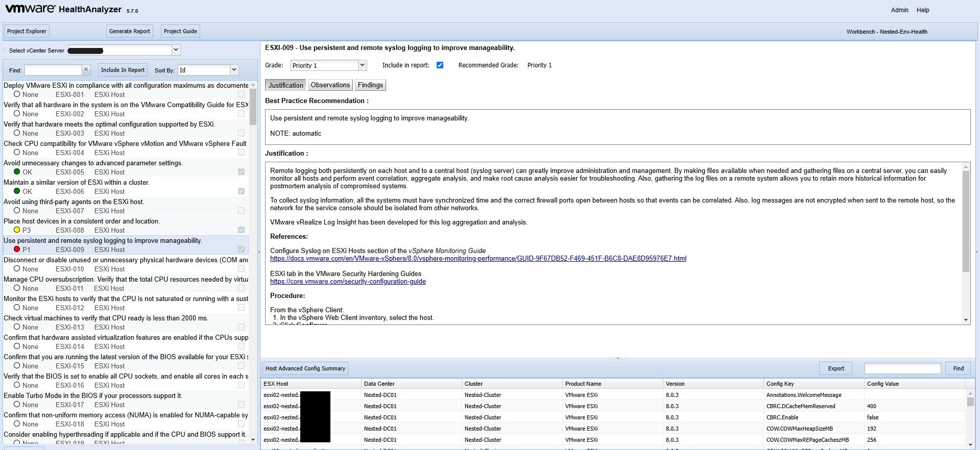Click the Workbench - Nested-Env-Health label
Image resolution: width=980 pixels, height=450 pixels.
click(887, 32)
